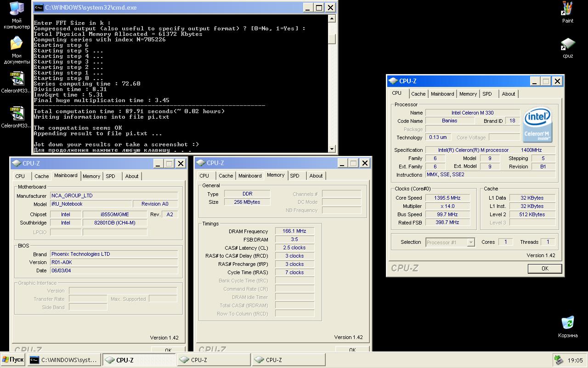588x368 pixels.
Task: Click the 82801DB (ICH4-M) southbridge field
Action: (115, 223)
